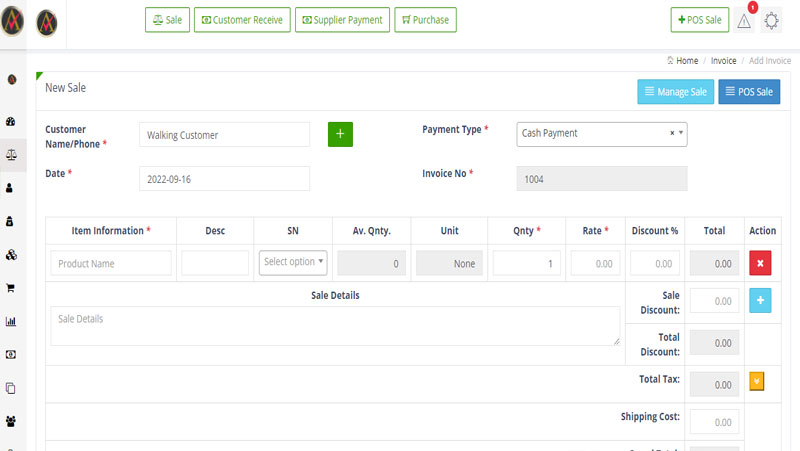Viewport: 800px width, 451px height.
Task: Delete the item row with red X
Action: (x=762, y=263)
